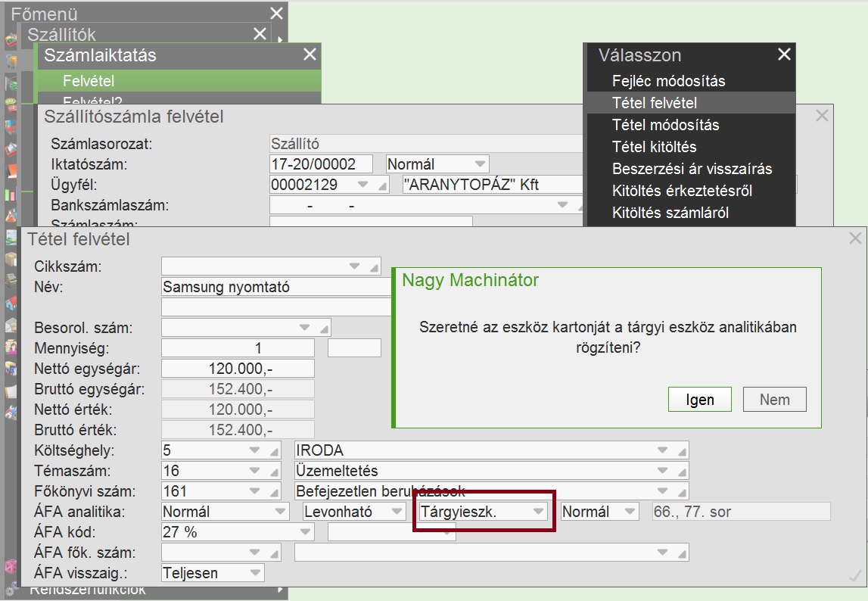Open the Bankszámlaszám dropdown
The width and height of the screenshot is (868, 601).
tap(563, 205)
